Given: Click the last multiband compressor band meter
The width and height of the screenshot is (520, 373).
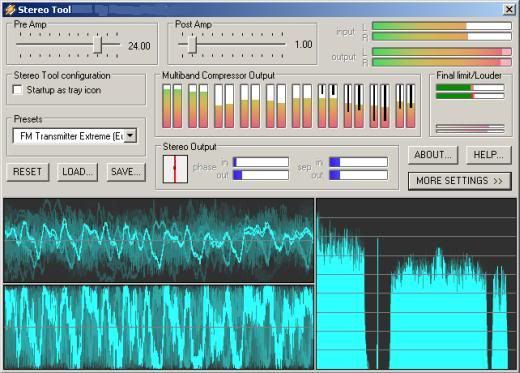Looking at the screenshot, I should pos(411,106).
